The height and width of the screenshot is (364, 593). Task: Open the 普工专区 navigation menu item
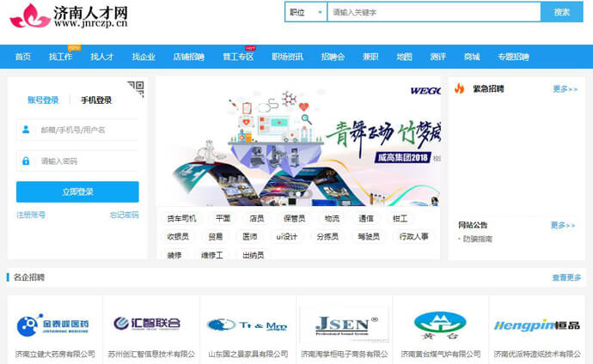coord(238,57)
